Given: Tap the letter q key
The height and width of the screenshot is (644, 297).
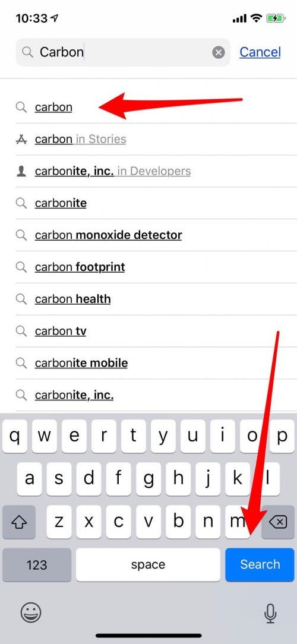Looking at the screenshot, I should pos(15,436).
